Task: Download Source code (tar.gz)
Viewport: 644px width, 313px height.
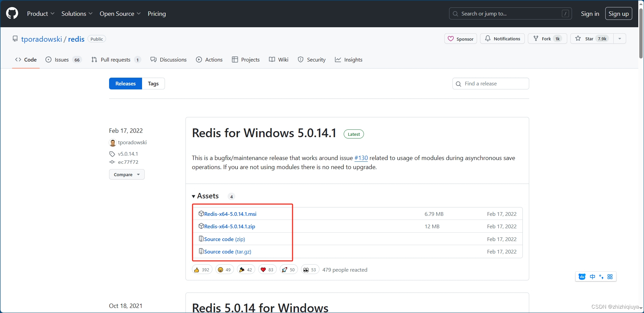Action: coord(228,252)
